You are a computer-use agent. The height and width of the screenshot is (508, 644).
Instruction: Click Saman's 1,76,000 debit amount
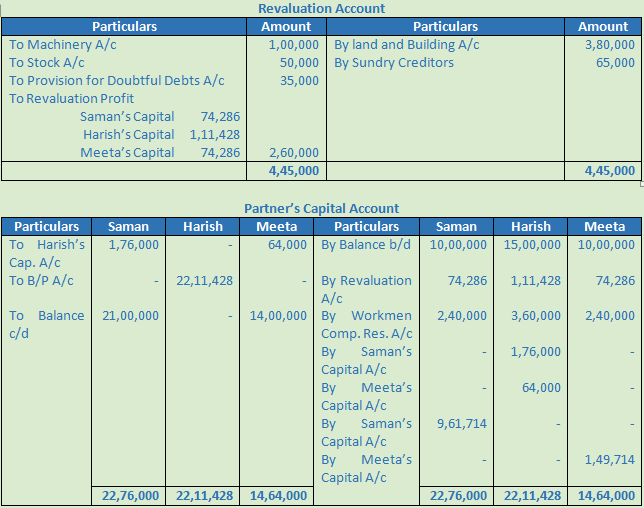[x=133, y=245]
